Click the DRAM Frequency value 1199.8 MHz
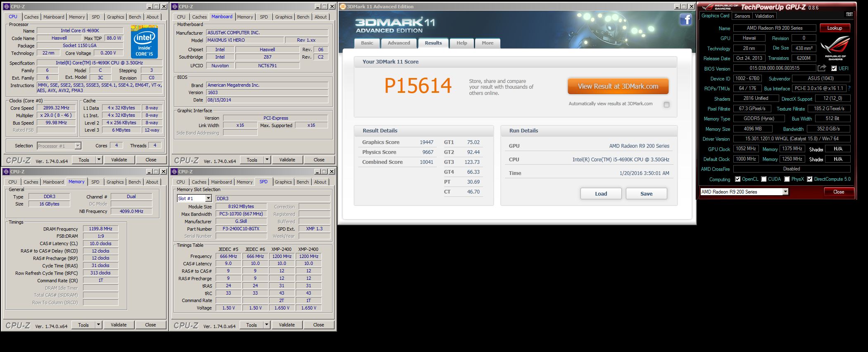The width and height of the screenshot is (868, 352). 100,229
